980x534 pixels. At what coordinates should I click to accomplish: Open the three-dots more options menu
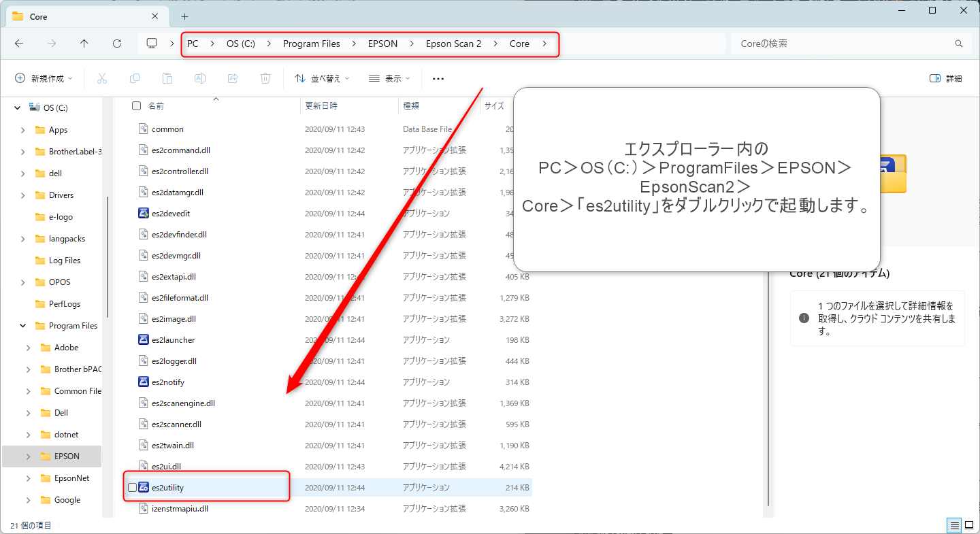438,78
